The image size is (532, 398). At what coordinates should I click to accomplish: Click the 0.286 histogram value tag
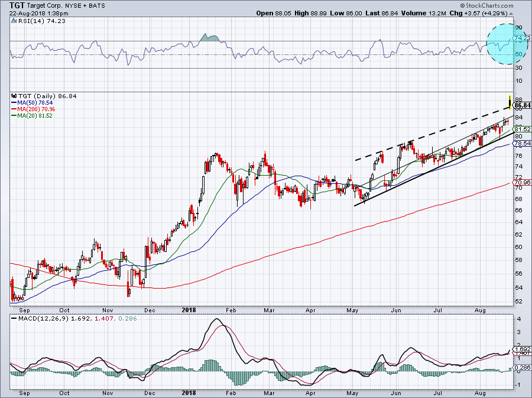(x=522, y=368)
